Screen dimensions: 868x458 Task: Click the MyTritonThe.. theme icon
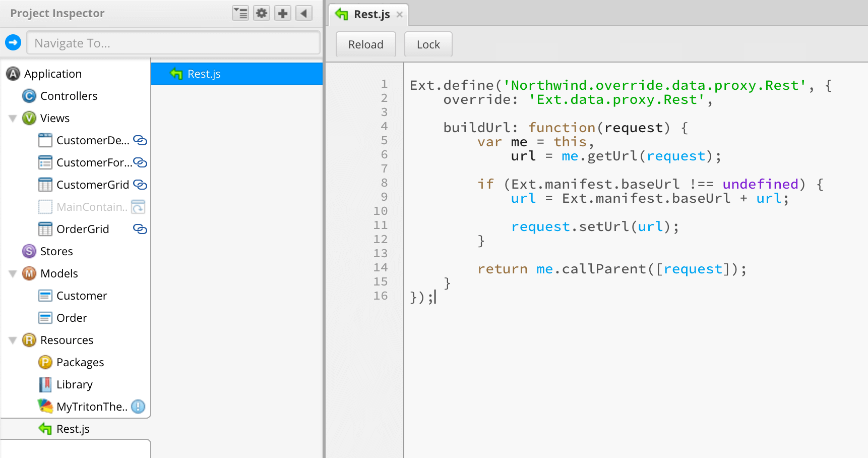pyautogui.click(x=45, y=406)
